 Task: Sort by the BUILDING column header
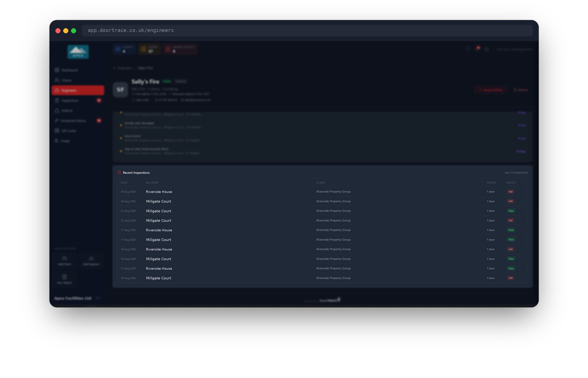pyautogui.click(x=152, y=183)
